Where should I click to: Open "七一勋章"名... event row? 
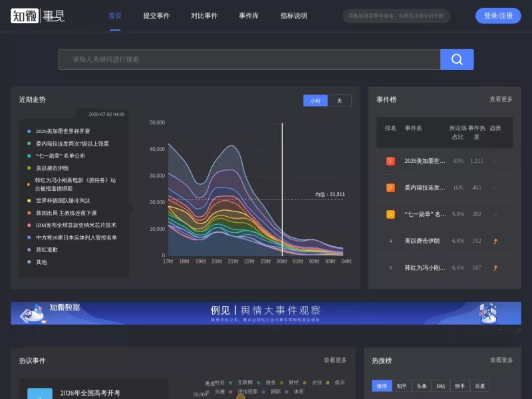pos(444,214)
